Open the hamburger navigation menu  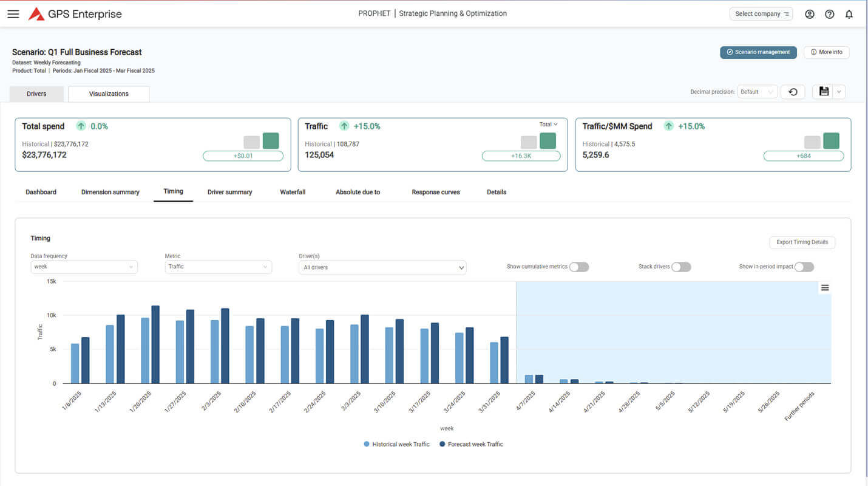[x=13, y=14]
